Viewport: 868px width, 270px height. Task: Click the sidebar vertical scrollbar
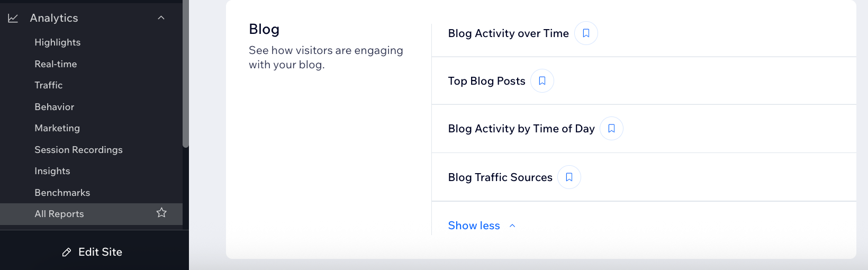[185, 74]
